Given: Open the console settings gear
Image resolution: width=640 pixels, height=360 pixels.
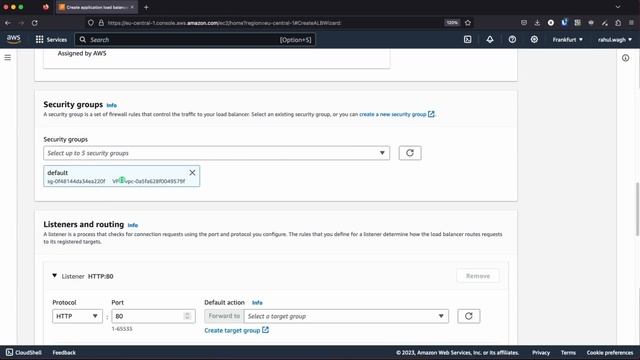Looking at the screenshot, I should [534, 40].
